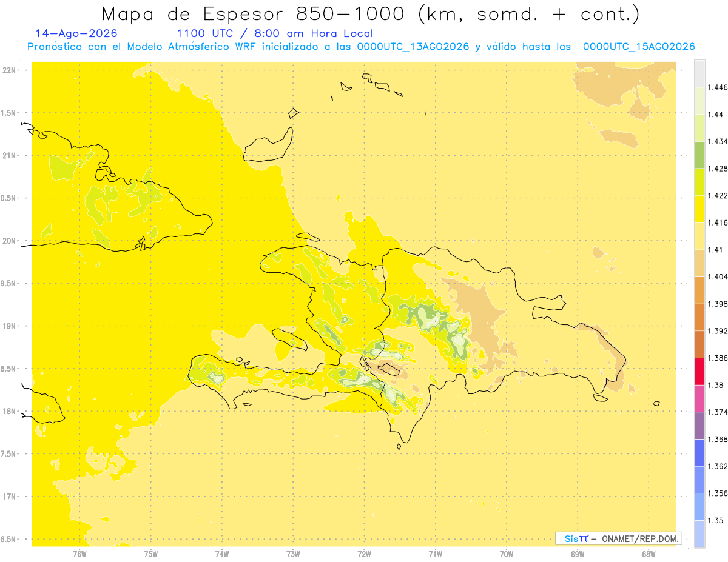
Task: Click the 69W longitude axis label
Action: click(x=578, y=554)
